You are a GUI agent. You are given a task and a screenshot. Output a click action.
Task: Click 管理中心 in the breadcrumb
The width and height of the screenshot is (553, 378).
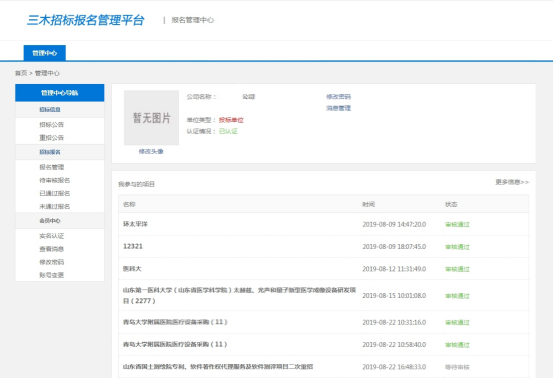click(x=47, y=73)
